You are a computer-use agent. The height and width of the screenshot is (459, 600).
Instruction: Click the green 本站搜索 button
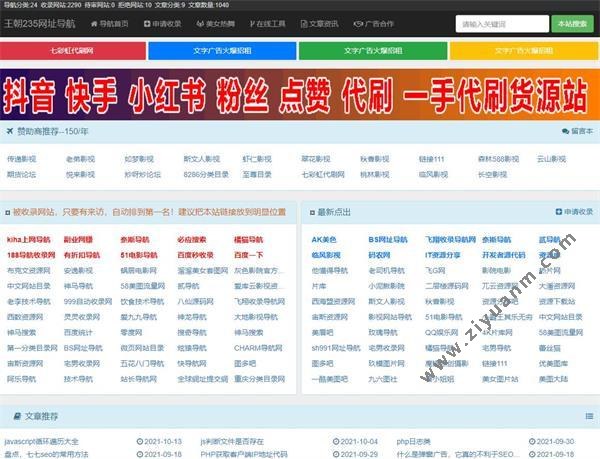[572, 24]
